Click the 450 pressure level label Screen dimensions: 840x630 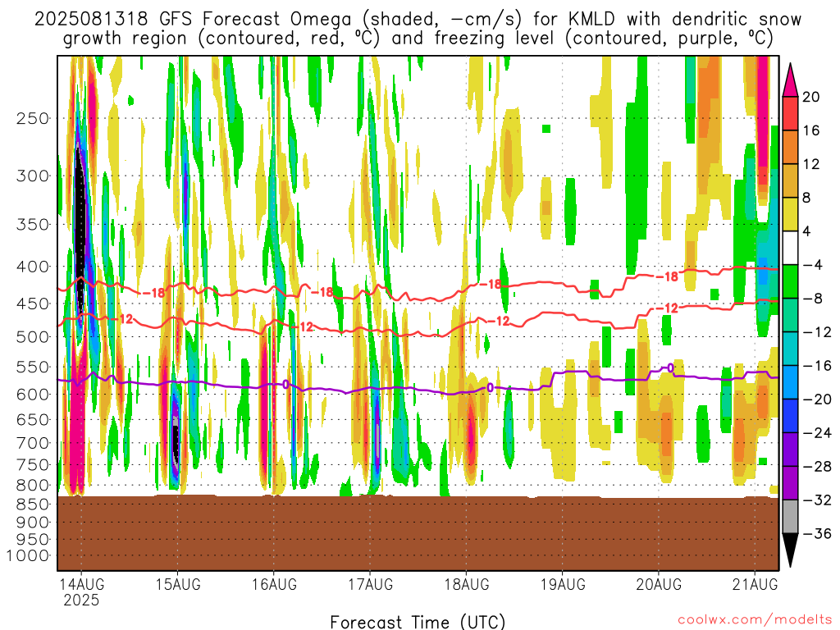tap(33, 304)
